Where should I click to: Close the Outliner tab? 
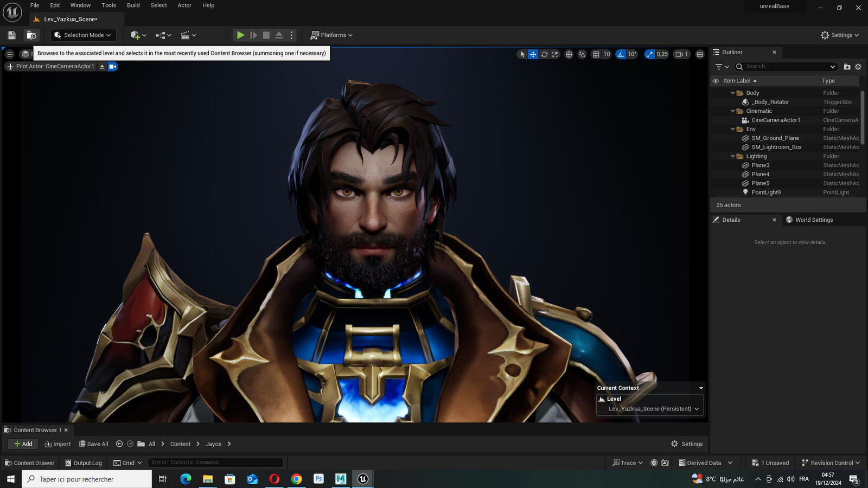pos(774,53)
